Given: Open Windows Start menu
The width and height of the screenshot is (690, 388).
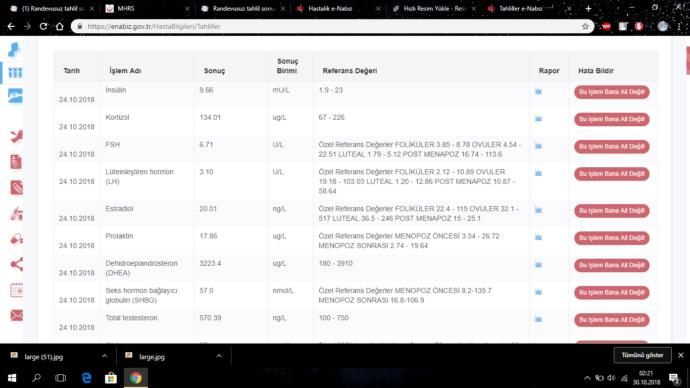Looking at the screenshot, I should (12, 378).
